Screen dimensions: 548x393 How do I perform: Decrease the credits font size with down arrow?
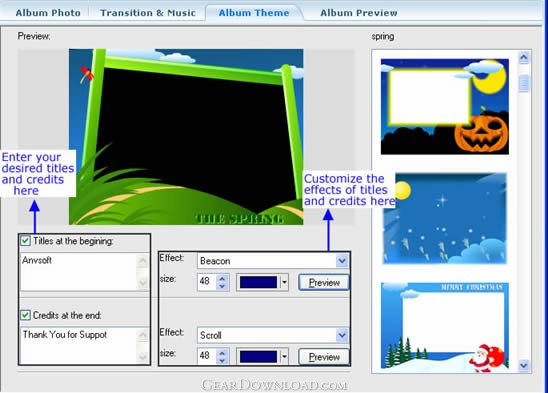(x=222, y=360)
